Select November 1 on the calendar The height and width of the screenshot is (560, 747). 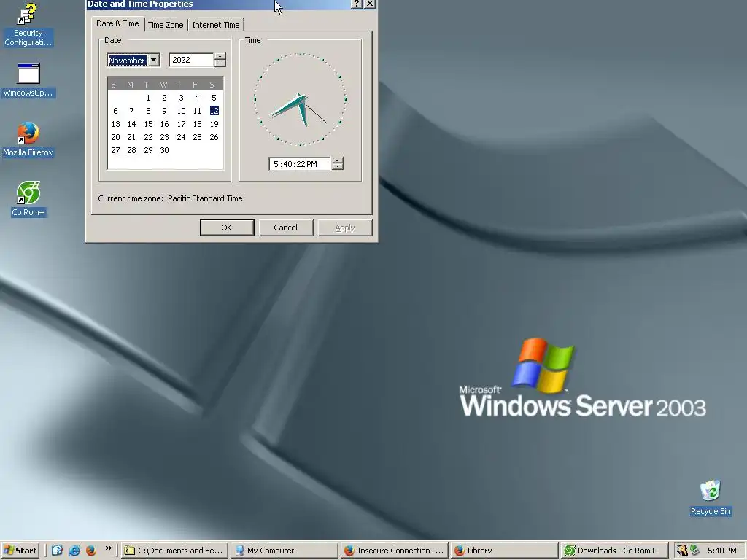(148, 98)
